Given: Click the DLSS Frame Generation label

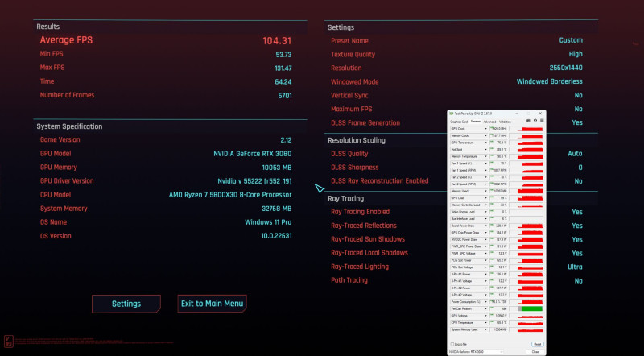Looking at the screenshot, I should click(x=365, y=123).
